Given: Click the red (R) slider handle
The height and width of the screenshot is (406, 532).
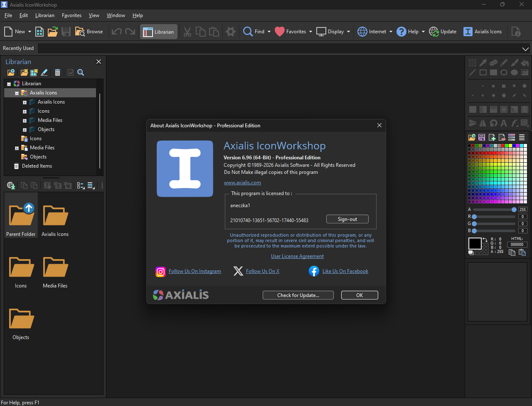Looking at the screenshot, I should [474, 217].
